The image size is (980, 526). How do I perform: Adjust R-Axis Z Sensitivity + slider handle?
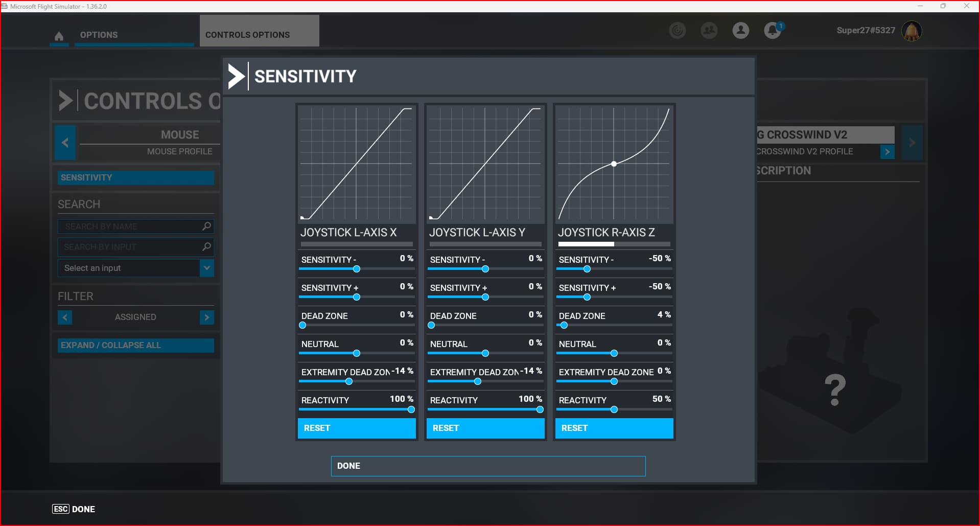click(x=587, y=297)
